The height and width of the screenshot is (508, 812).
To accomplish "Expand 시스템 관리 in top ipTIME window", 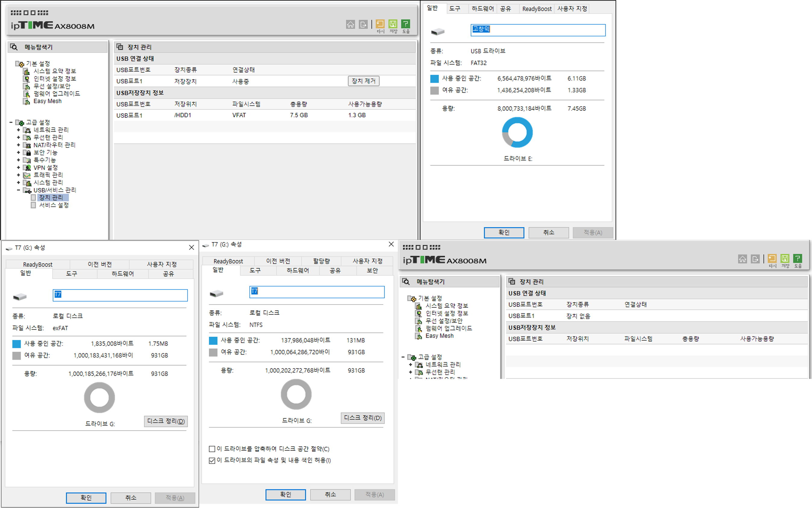I will click(18, 182).
